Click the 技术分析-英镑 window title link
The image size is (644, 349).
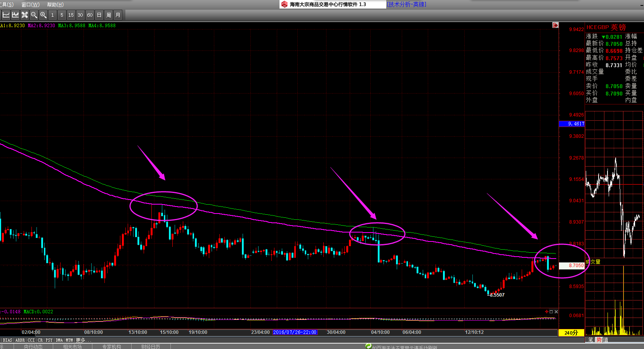(x=406, y=4)
